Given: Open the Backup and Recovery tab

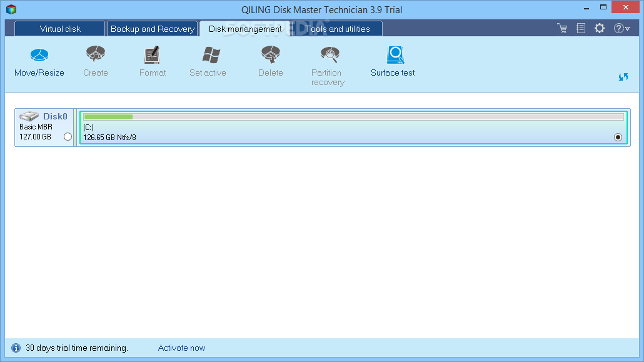Looking at the screenshot, I should 153,29.
